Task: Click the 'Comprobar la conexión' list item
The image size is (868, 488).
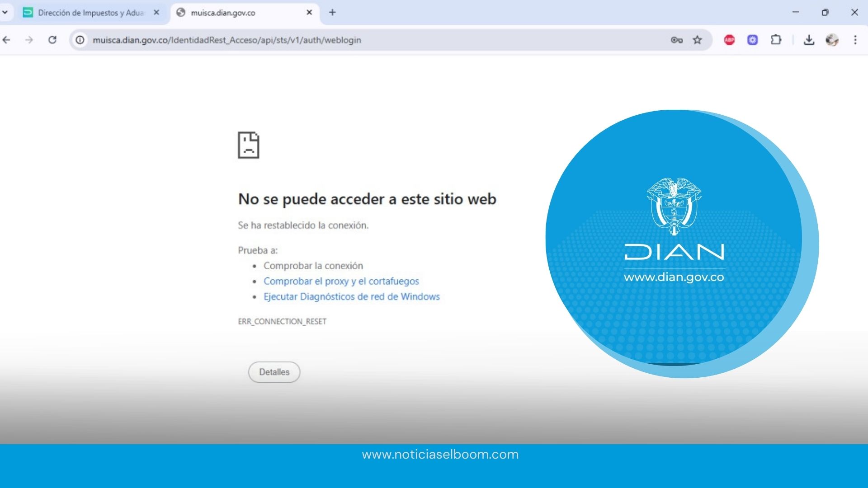Action: (313, 266)
